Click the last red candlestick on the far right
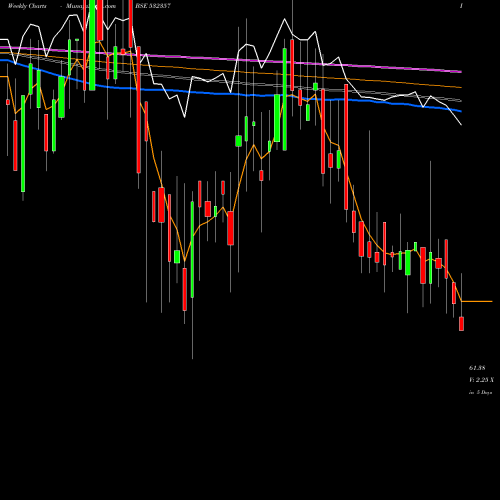The height and width of the screenshot is (500, 500). tap(461, 324)
